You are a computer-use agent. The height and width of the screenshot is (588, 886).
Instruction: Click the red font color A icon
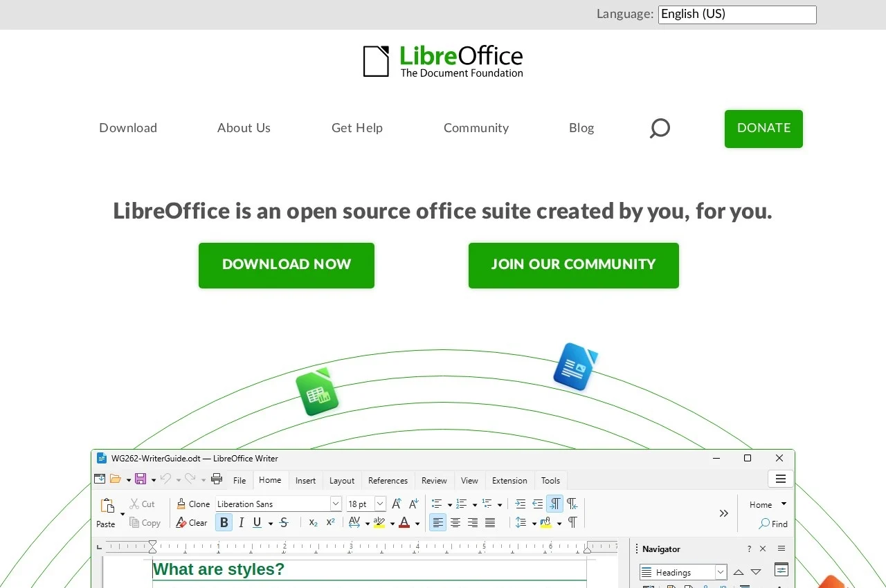(x=404, y=522)
